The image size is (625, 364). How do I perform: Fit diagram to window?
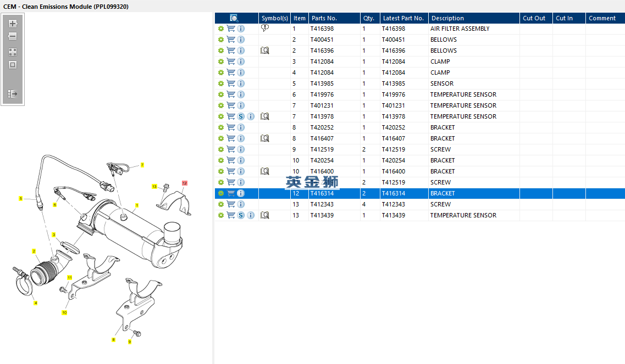pyautogui.click(x=13, y=65)
